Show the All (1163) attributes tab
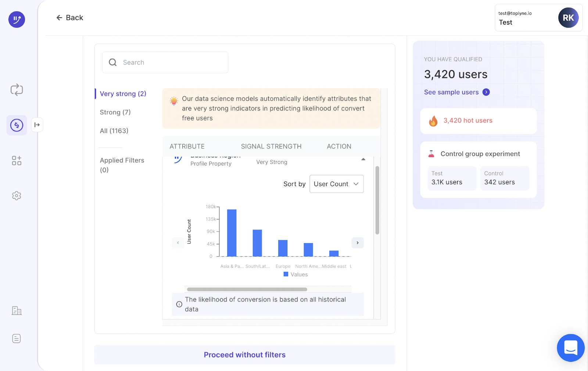This screenshot has width=588, height=371. point(114,131)
